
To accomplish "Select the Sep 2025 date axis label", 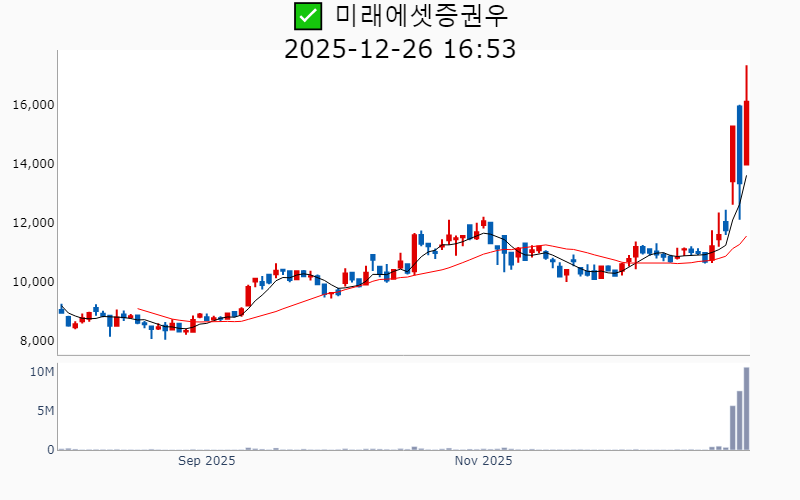I will (207, 461).
